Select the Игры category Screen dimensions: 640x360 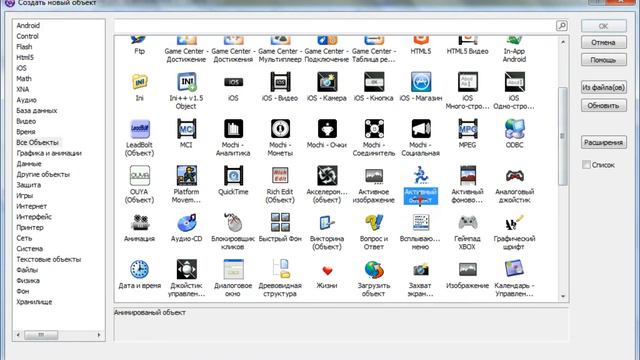(x=24, y=196)
